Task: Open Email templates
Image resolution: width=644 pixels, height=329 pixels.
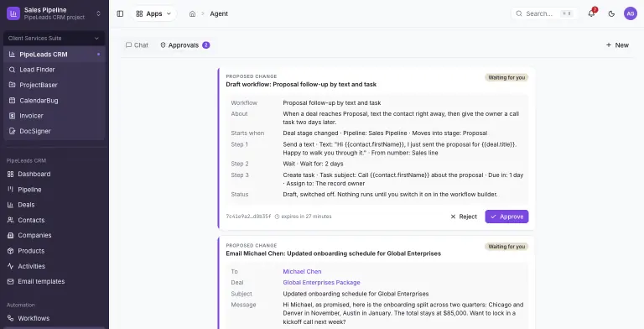Action: click(x=54, y=282)
